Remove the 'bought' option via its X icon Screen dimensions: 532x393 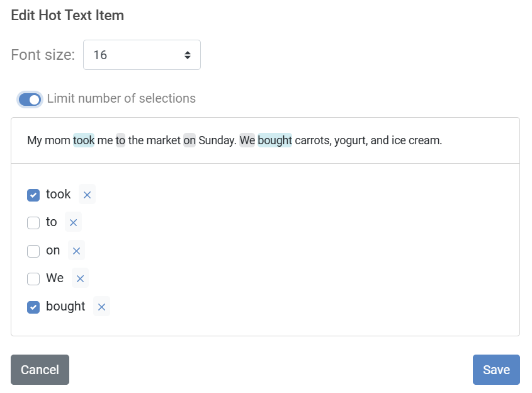click(x=101, y=307)
